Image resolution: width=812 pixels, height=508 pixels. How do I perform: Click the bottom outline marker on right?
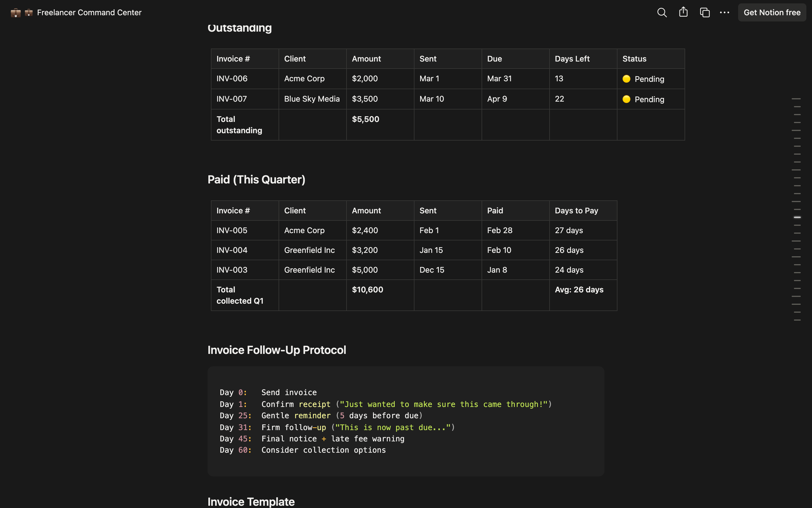[x=797, y=320]
